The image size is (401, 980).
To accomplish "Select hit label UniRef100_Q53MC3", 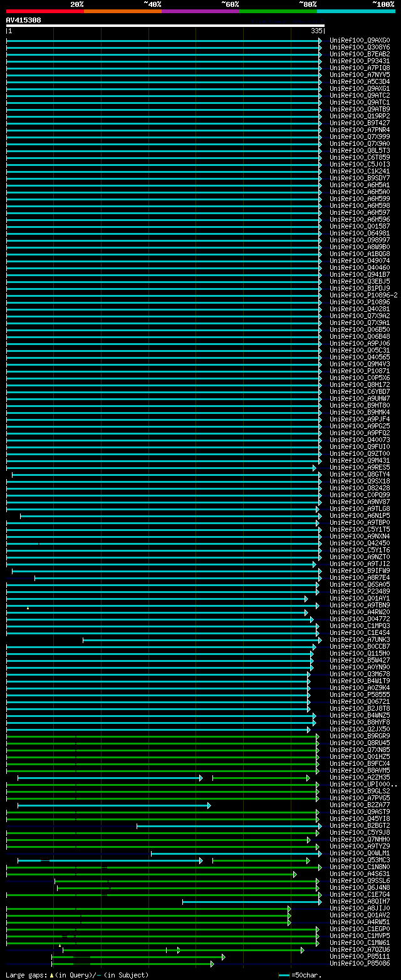I will coord(360,860).
